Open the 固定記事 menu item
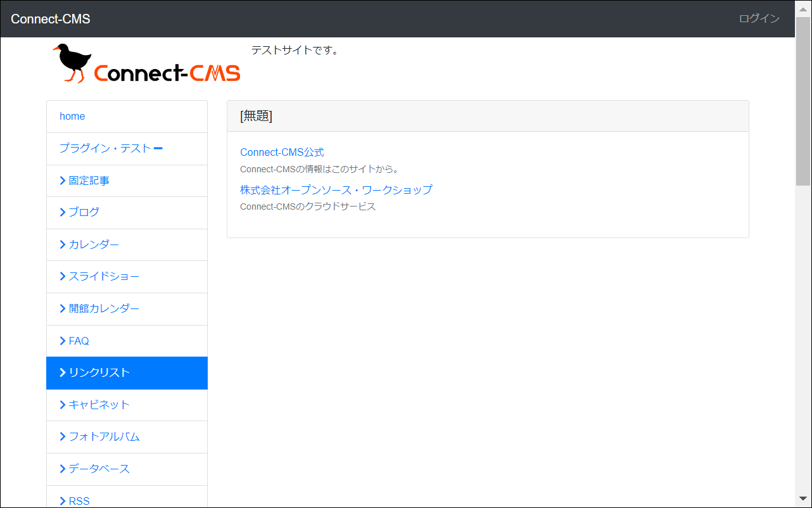Viewport: 812px width, 508px height. (x=127, y=181)
